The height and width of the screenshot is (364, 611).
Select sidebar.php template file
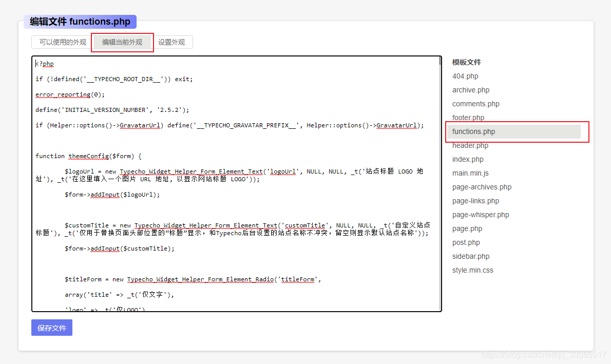point(471,256)
